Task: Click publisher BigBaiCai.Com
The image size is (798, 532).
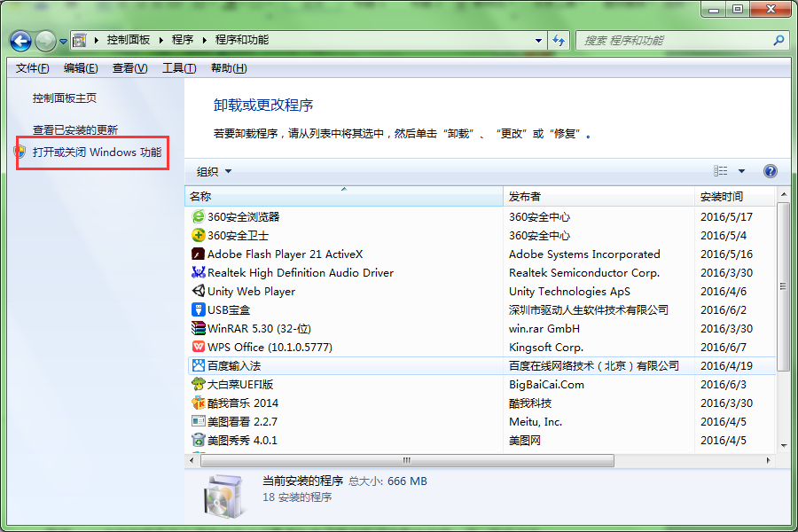Action: pos(546,384)
